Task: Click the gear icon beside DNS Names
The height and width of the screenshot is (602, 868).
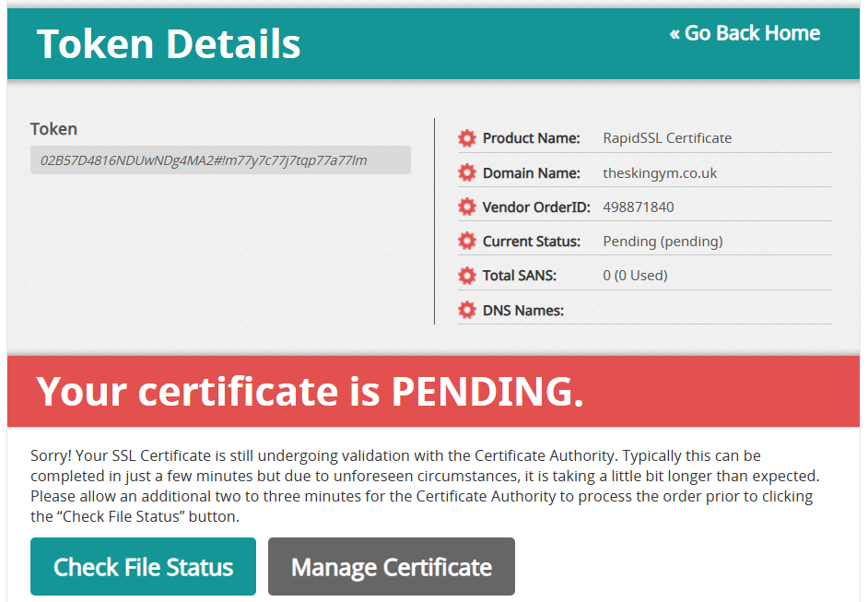Action: (467, 311)
